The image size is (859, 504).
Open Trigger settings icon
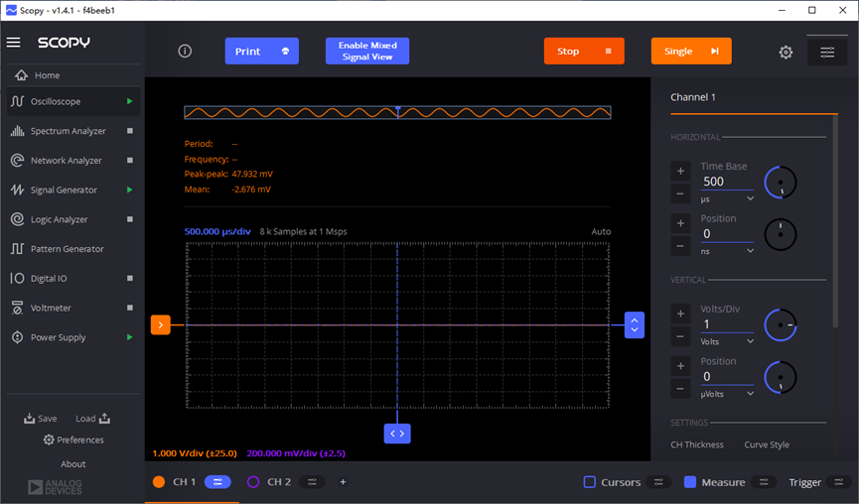pyautogui.click(x=839, y=482)
